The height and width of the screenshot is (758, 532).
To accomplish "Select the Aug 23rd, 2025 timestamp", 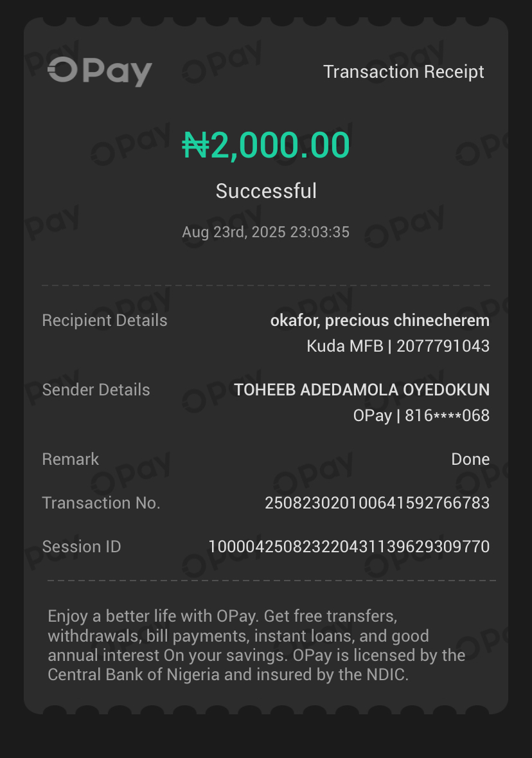I will [x=266, y=232].
